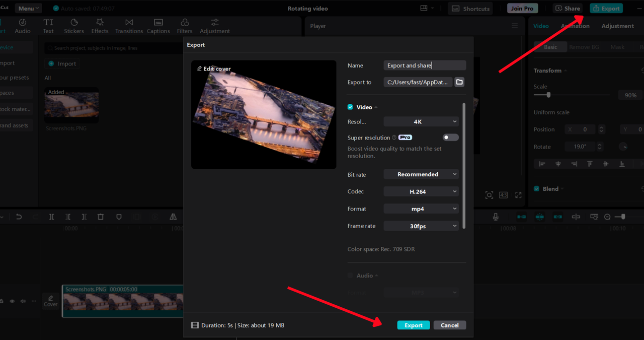Click the Name field containing Export and share

pos(425,65)
